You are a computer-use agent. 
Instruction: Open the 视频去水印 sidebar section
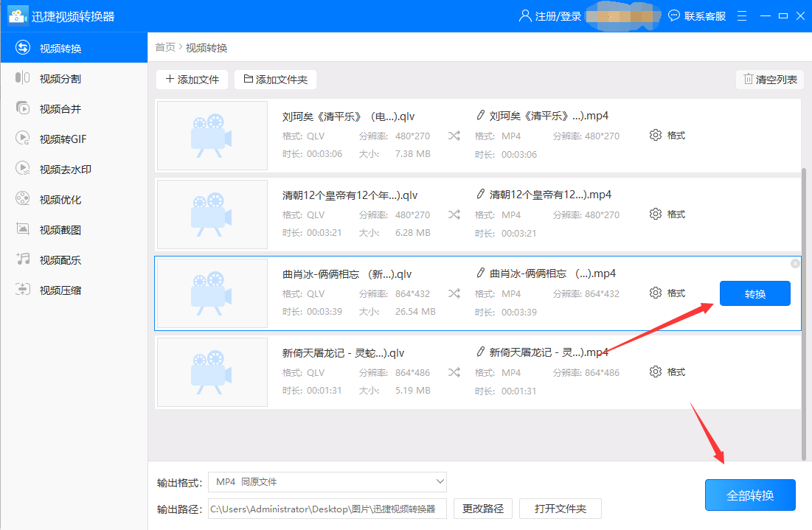click(74, 170)
